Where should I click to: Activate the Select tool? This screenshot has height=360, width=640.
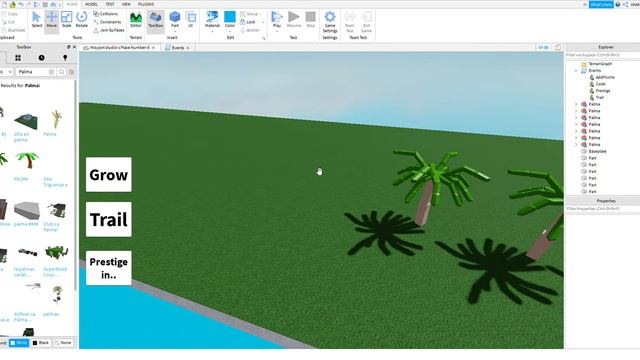(x=36, y=20)
